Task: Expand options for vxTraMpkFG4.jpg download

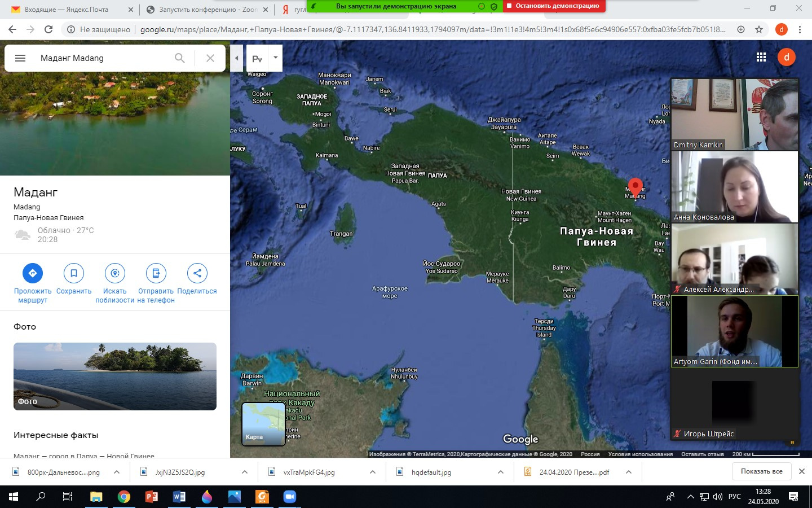Action: pos(372,472)
